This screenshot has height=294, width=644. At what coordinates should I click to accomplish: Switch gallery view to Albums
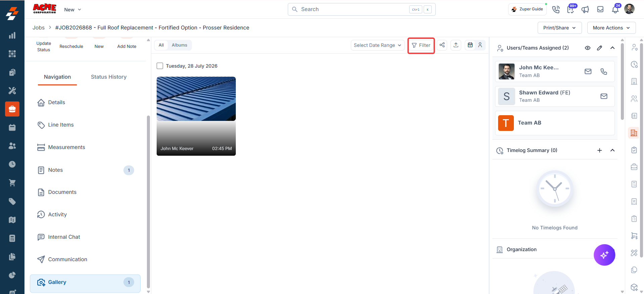(179, 45)
